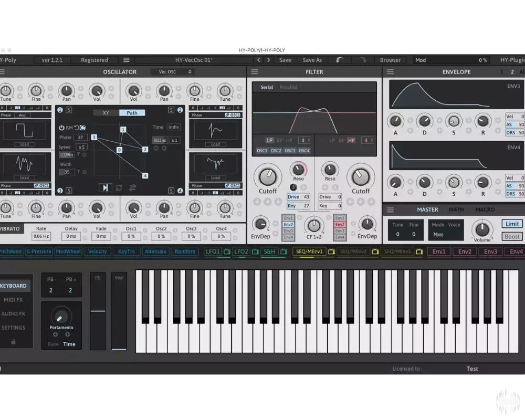Click the vibrato Rate 0.06 Hz field
This screenshot has width=525, height=420.
click(x=41, y=236)
